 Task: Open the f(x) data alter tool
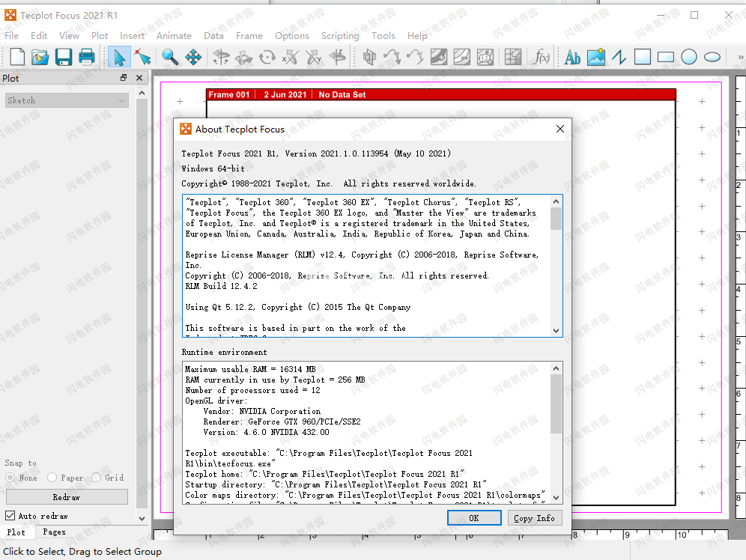541,57
